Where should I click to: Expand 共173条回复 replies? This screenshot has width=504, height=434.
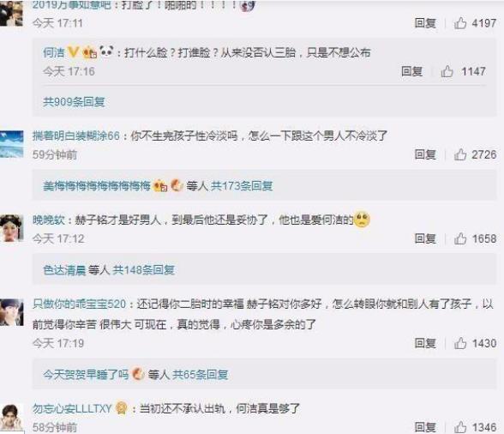pos(242,186)
